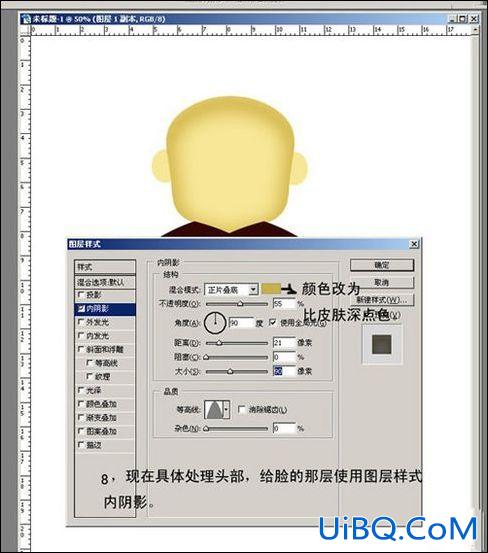The image size is (488, 553).
Task: Select the 样式 item in styles list
Action: click(105, 267)
